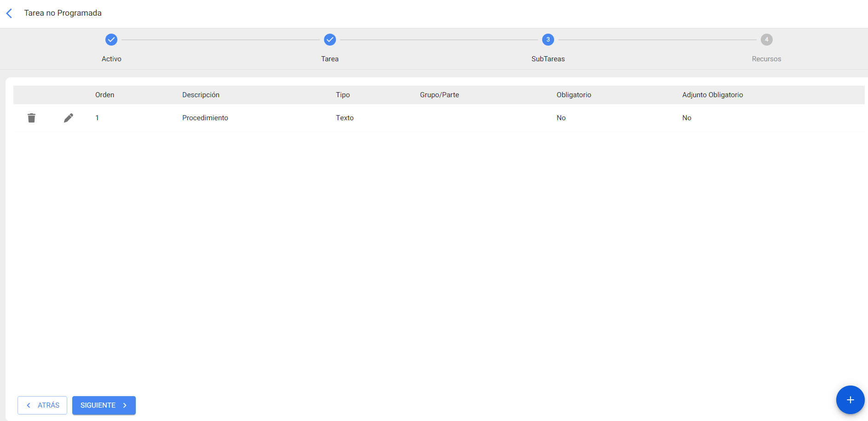Click the Tipo column header
868x421 pixels.
pyautogui.click(x=342, y=95)
